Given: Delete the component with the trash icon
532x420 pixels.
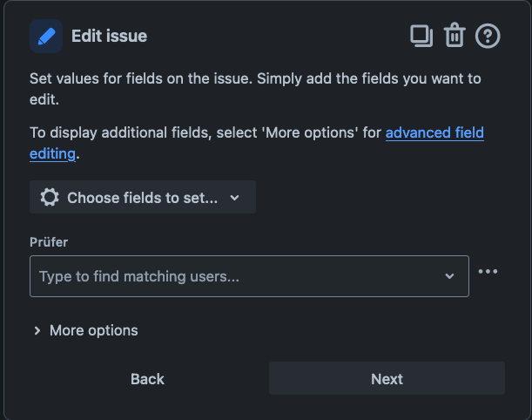Looking at the screenshot, I should 455,36.
